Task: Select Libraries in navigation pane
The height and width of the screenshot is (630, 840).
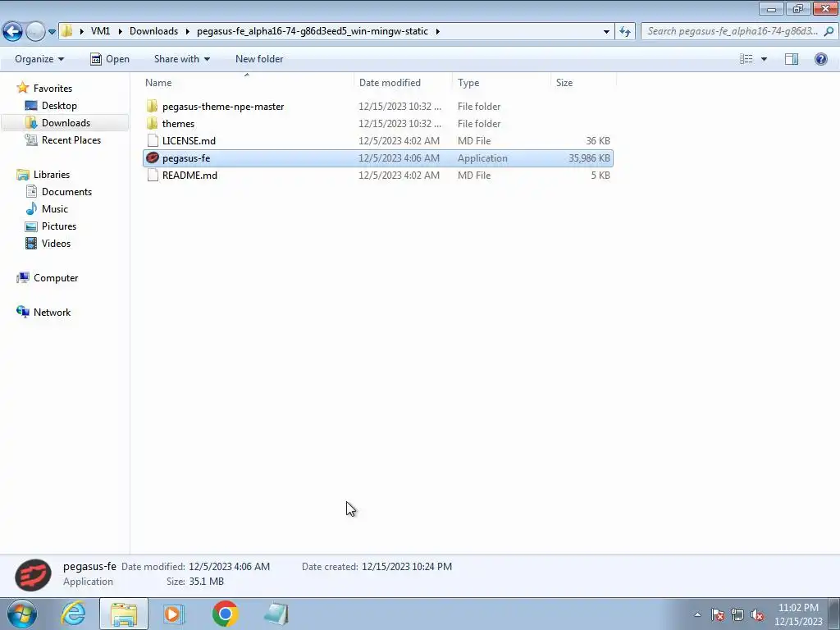Action: point(52,174)
